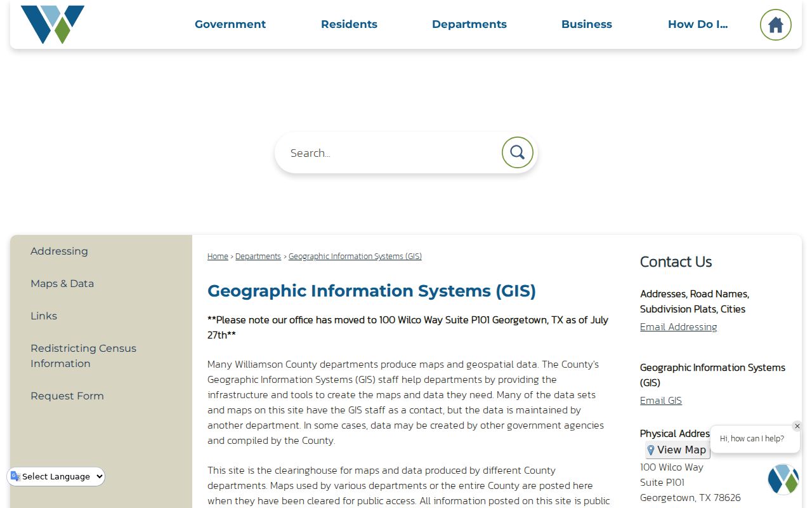The width and height of the screenshot is (812, 508).
Task: Open the chatbot assistant icon
Action: click(x=783, y=479)
